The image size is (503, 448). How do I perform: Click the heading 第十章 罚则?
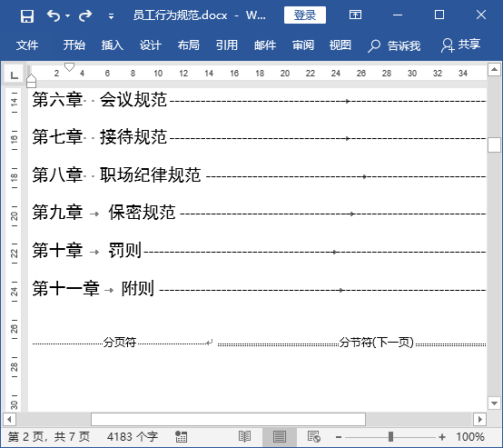click(86, 250)
